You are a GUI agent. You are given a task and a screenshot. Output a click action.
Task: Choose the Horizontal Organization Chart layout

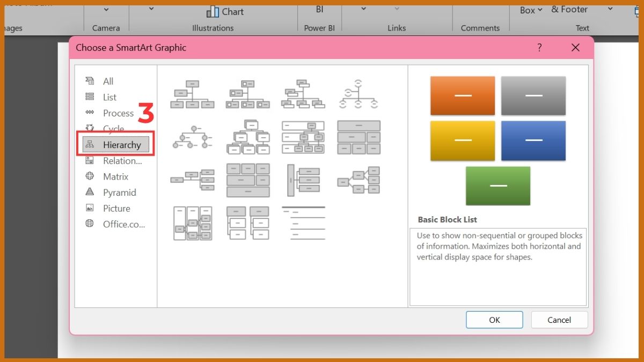192,180
